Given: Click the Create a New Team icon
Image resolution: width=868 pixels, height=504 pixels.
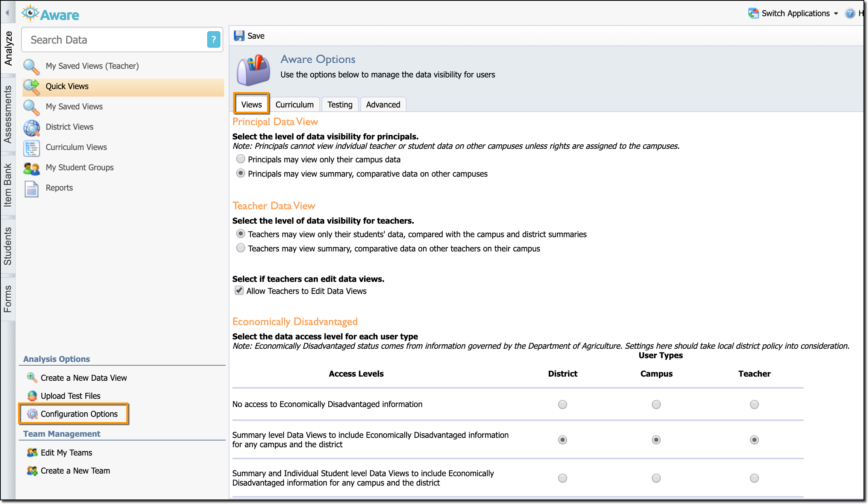Looking at the screenshot, I should [32, 471].
